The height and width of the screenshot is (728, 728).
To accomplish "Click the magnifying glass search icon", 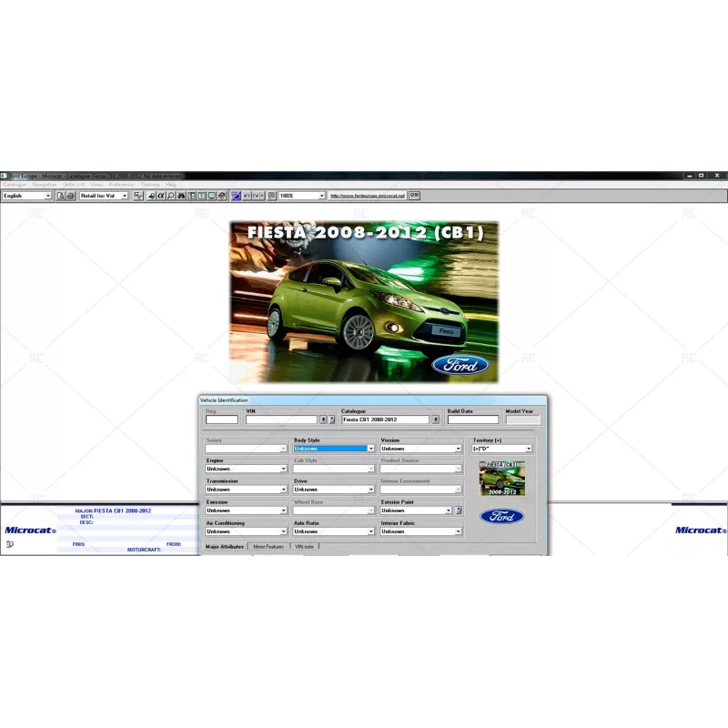I will point(170,196).
